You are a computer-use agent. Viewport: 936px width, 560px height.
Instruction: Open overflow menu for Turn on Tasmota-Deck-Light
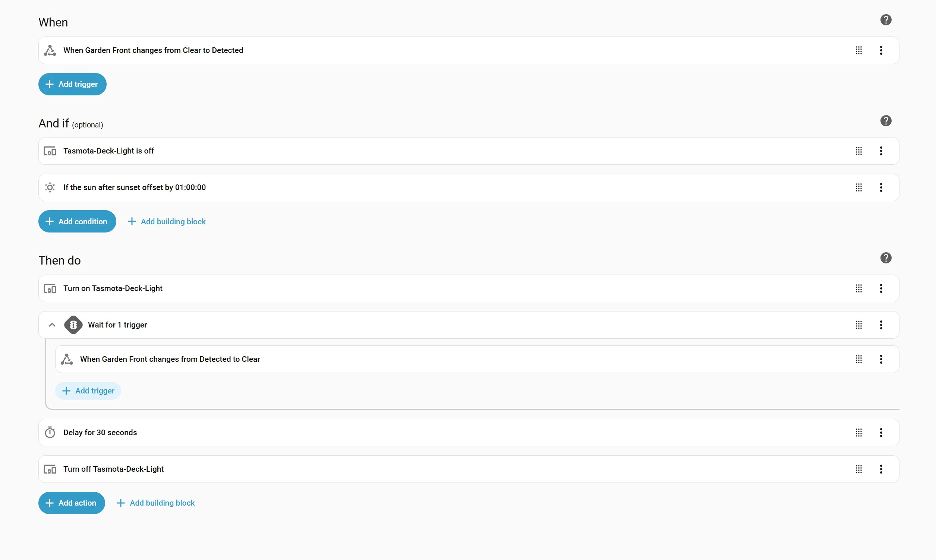pos(881,288)
